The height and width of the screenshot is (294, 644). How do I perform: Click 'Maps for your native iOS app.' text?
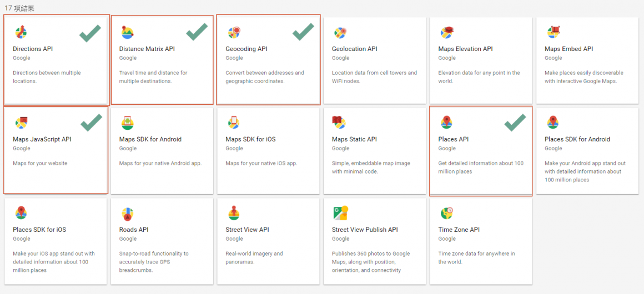261,163
